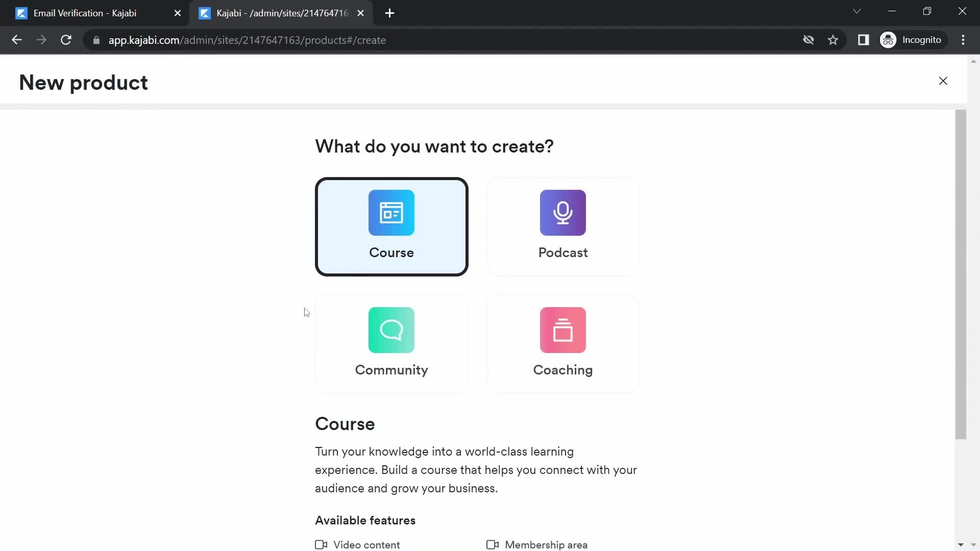Image resolution: width=980 pixels, height=551 pixels.
Task: Open the tab search dropdown arrow
Action: click(857, 11)
